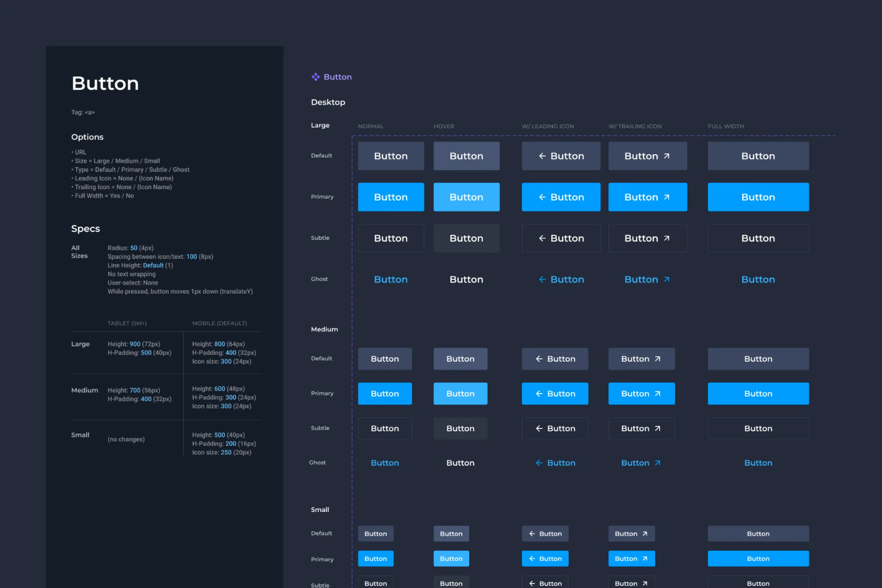The height and width of the screenshot is (588, 882).
Task: Click Medium Default hover state button
Action: tap(460, 359)
